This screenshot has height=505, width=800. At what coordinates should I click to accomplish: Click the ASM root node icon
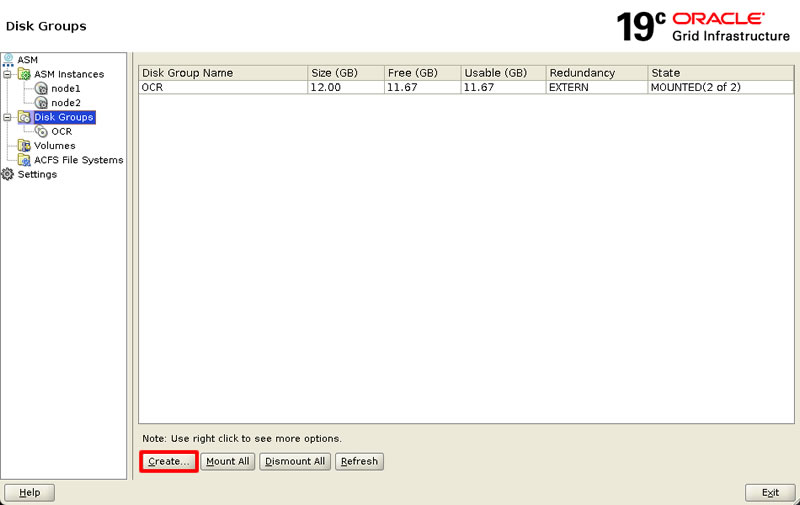[8, 60]
